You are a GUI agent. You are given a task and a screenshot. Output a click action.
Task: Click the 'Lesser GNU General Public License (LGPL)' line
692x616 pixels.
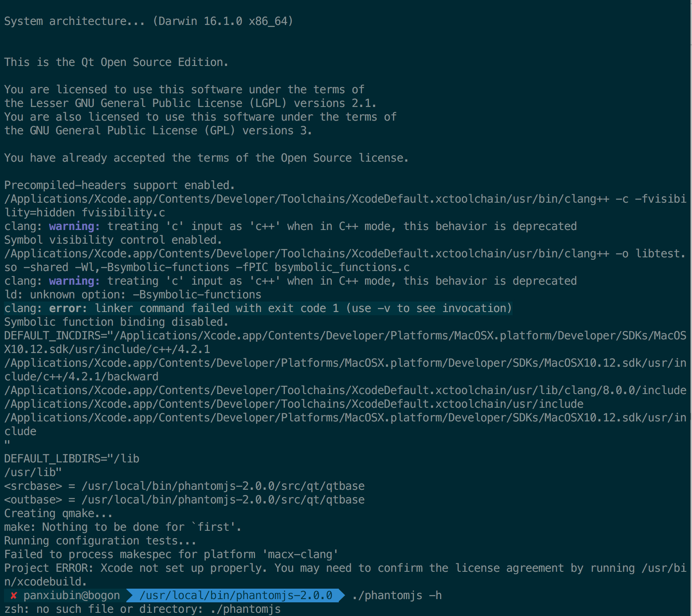(190, 103)
